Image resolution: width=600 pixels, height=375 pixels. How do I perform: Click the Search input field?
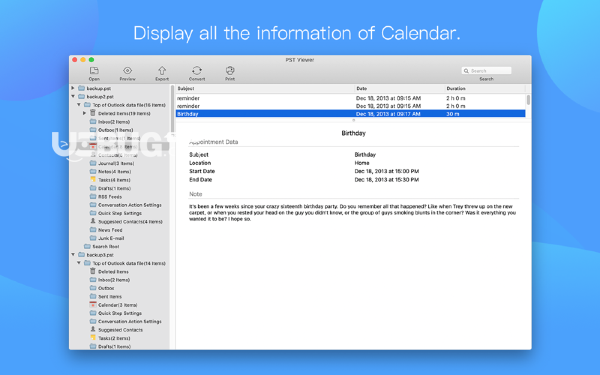click(x=486, y=71)
